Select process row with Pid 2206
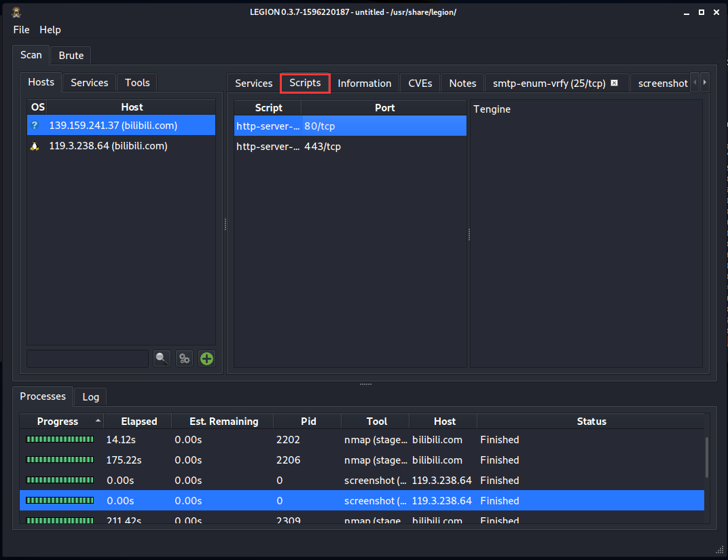This screenshot has height=560, width=728. (x=362, y=460)
